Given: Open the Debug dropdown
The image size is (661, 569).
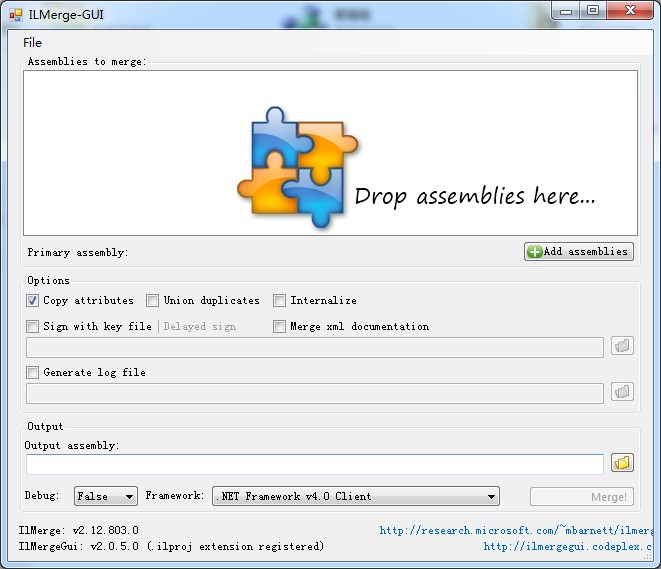Looking at the screenshot, I should 106,496.
